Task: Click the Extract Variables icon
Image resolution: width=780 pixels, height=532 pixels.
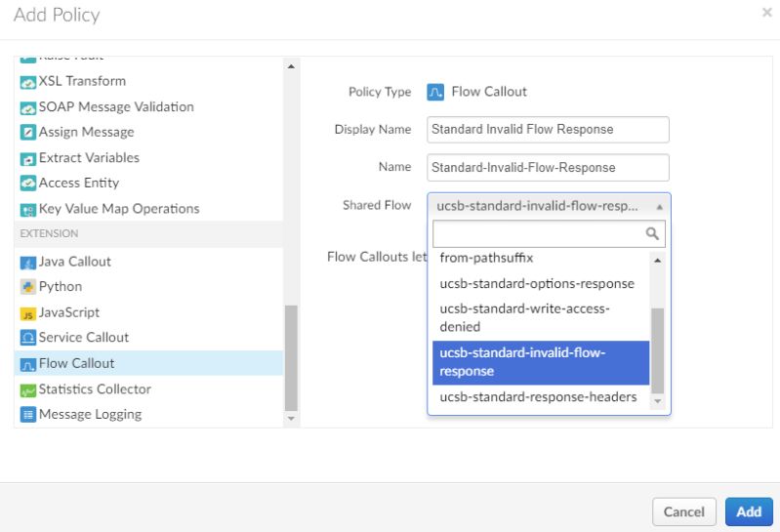Action: pyautogui.click(x=26, y=158)
